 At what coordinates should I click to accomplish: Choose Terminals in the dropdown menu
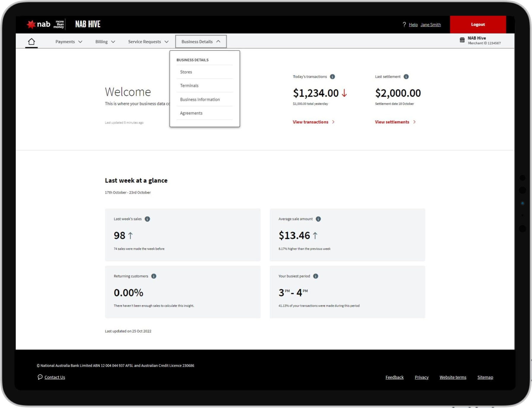tap(189, 86)
